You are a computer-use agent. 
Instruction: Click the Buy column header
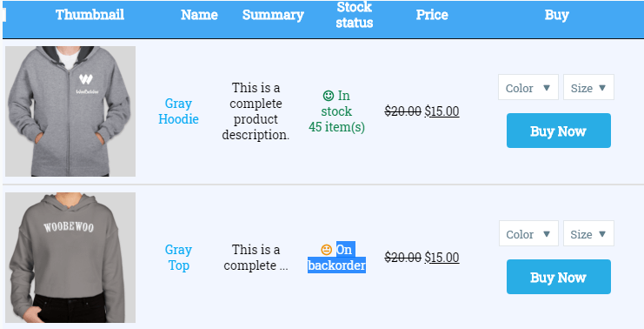[x=556, y=15]
